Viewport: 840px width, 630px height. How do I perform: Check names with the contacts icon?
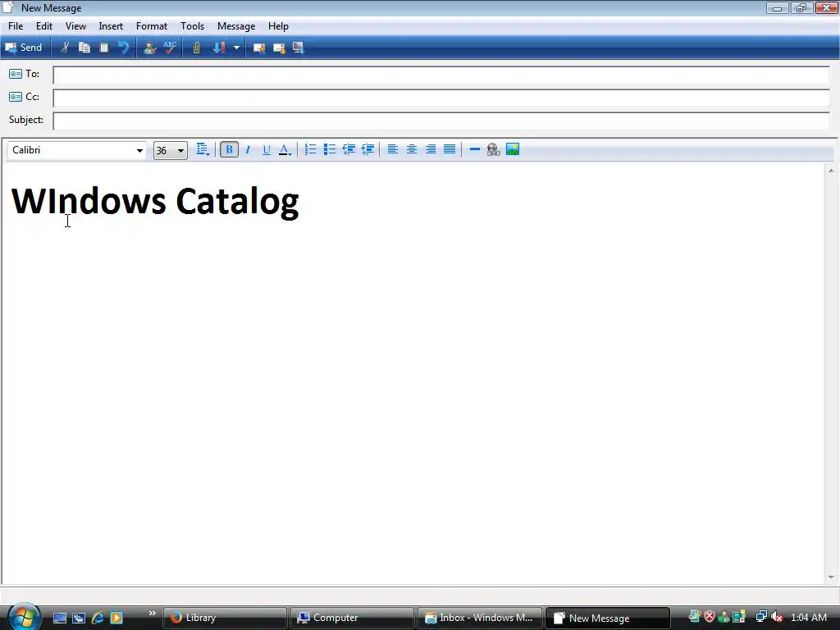pos(149,48)
